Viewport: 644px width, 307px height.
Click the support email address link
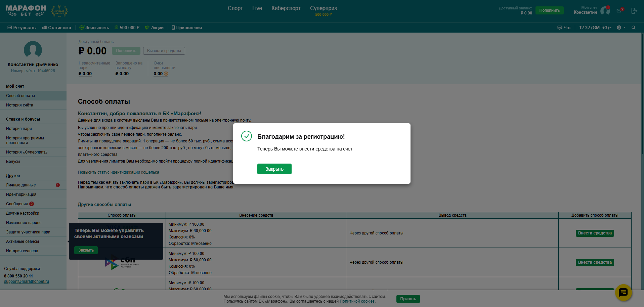coord(27,281)
